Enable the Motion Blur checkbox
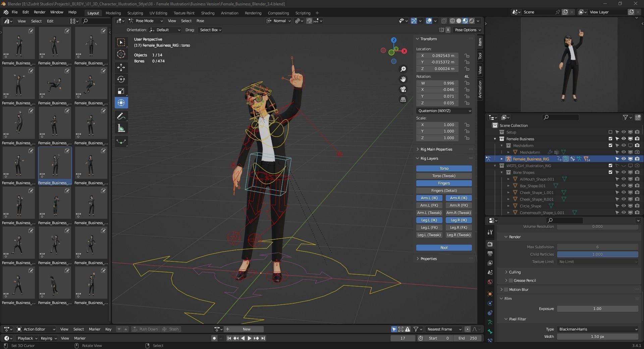The height and width of the screenshot is (349, 644). [x=506, y=290]
